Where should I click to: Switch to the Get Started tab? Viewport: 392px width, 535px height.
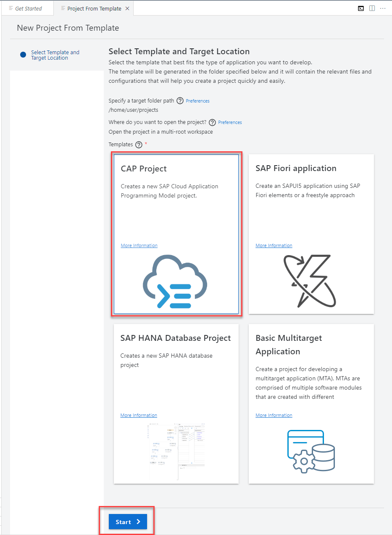coord(27,8)
